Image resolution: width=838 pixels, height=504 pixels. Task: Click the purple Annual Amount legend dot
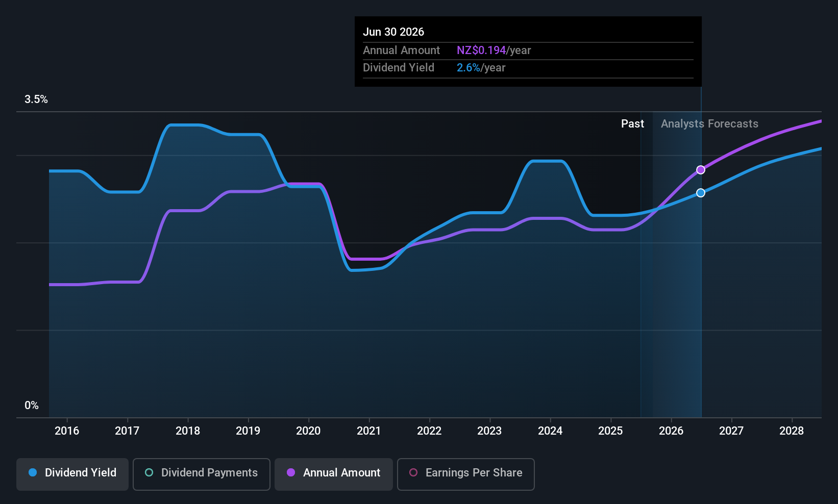point(291,472)
